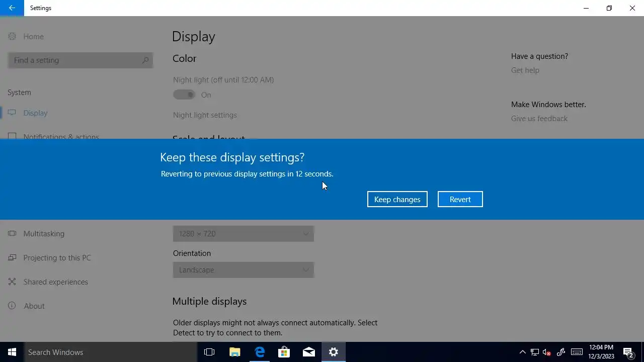Open the Microsoft Store taskbar icon
The width and height of the screenshot is (644, 362).
[284, 352]
